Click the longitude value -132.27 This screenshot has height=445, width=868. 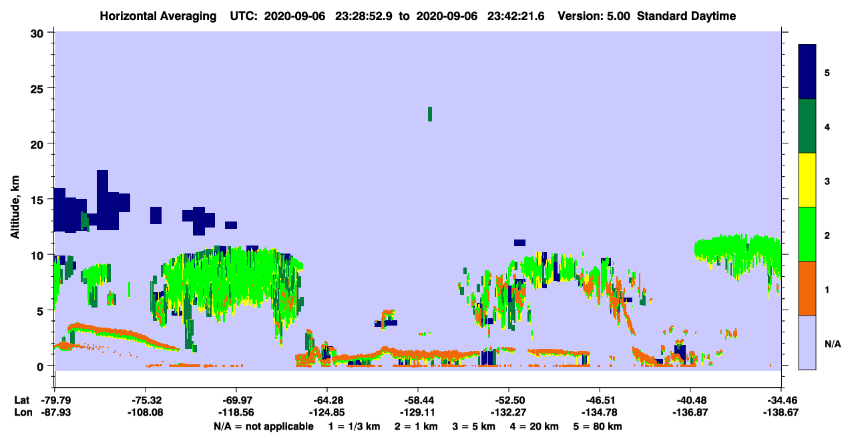[509, 412]
